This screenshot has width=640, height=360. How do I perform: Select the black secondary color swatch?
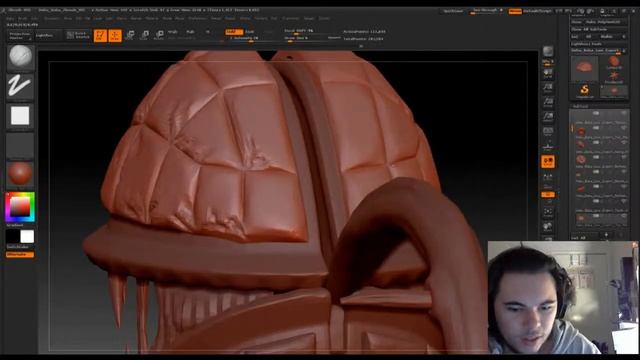click(13, 236)
